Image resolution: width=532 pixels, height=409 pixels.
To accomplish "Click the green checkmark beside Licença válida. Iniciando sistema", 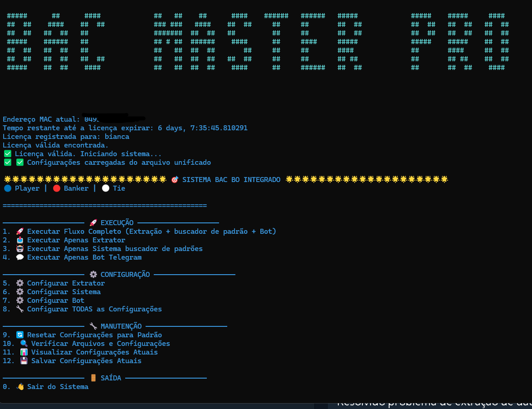I will [x=7, y=154].
